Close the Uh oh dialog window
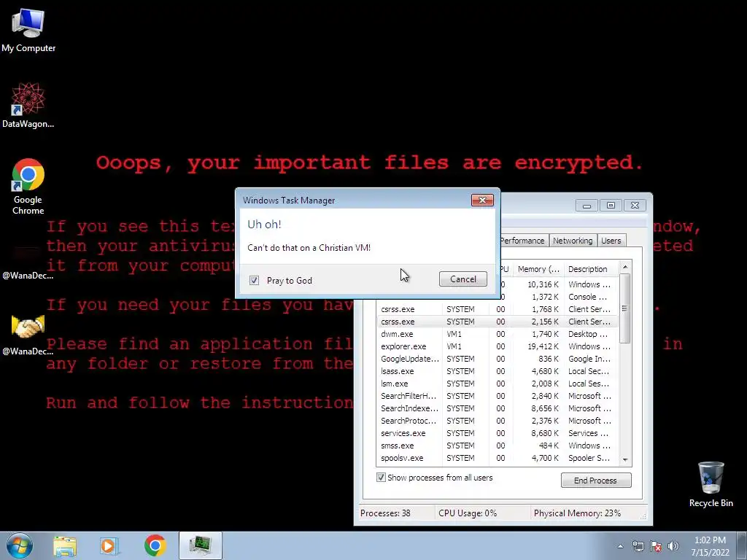The image size is (747, 560). click(482, 200)
